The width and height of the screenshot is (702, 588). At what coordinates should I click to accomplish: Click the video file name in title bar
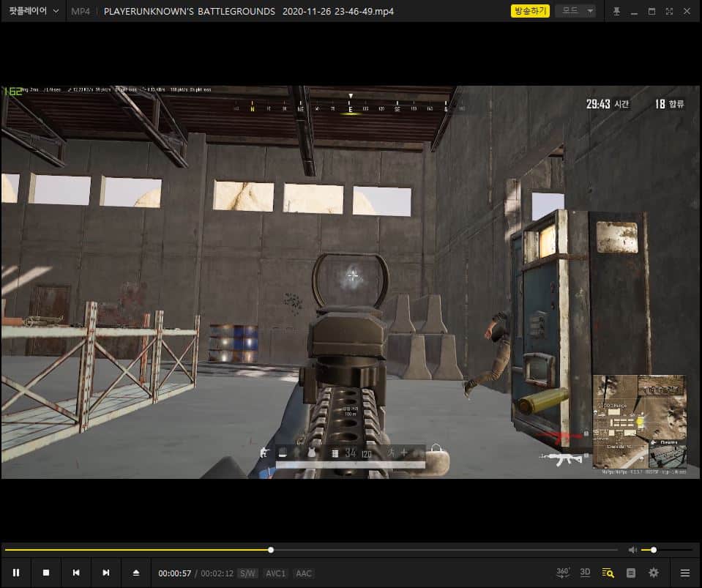pyautogui.click(x=248, y=11)
